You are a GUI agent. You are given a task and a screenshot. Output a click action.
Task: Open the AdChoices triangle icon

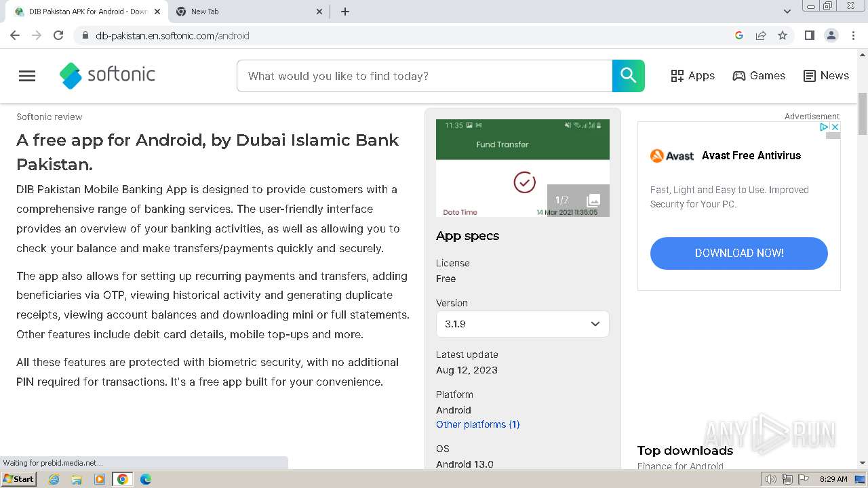pos(824,127)
